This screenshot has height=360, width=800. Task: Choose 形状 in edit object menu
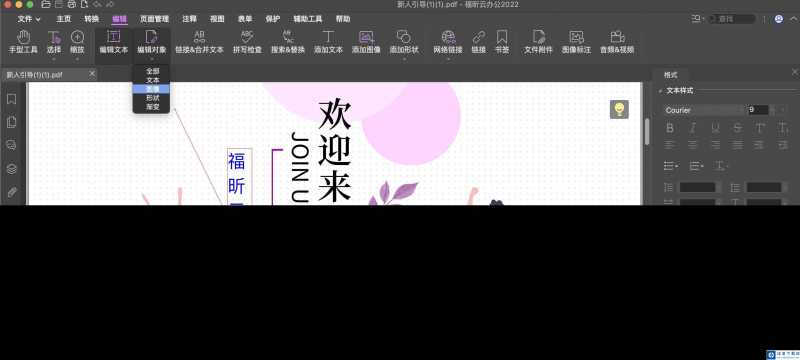click(x=152, y=98)
